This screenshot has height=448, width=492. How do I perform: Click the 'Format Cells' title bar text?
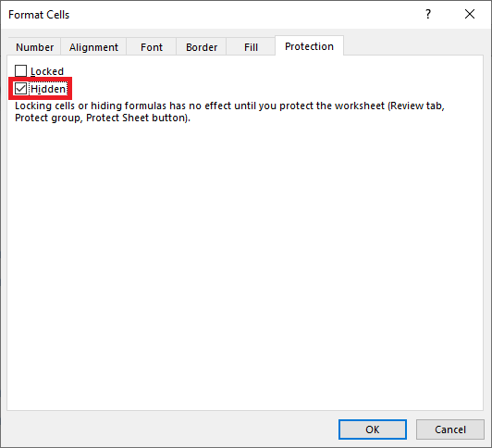pos(39,15)
